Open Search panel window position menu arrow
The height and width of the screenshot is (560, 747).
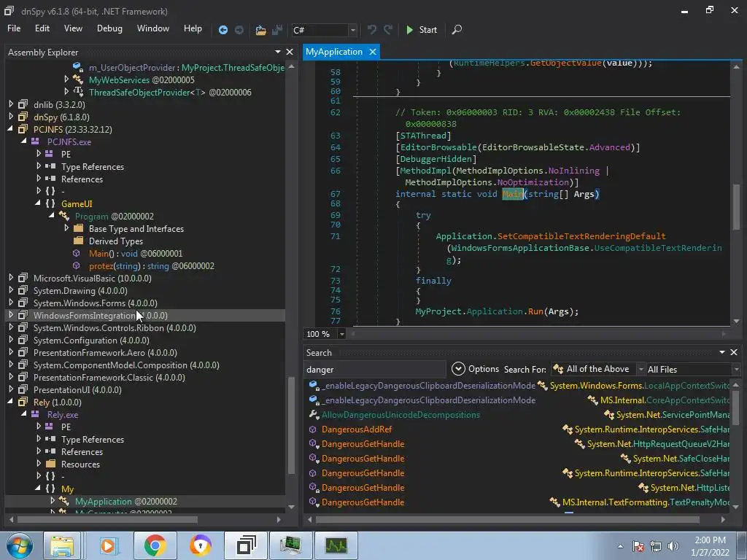coord(722,352)
